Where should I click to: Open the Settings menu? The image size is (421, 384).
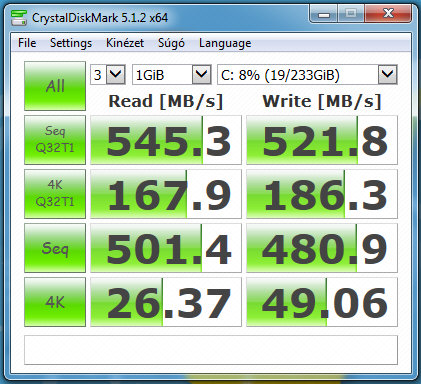(71, 43)
